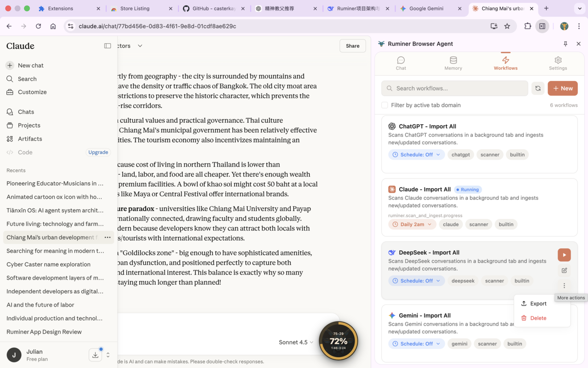588x368 pixels.
Task: View site information icon in address bar
Action: [x=70, y=26]
